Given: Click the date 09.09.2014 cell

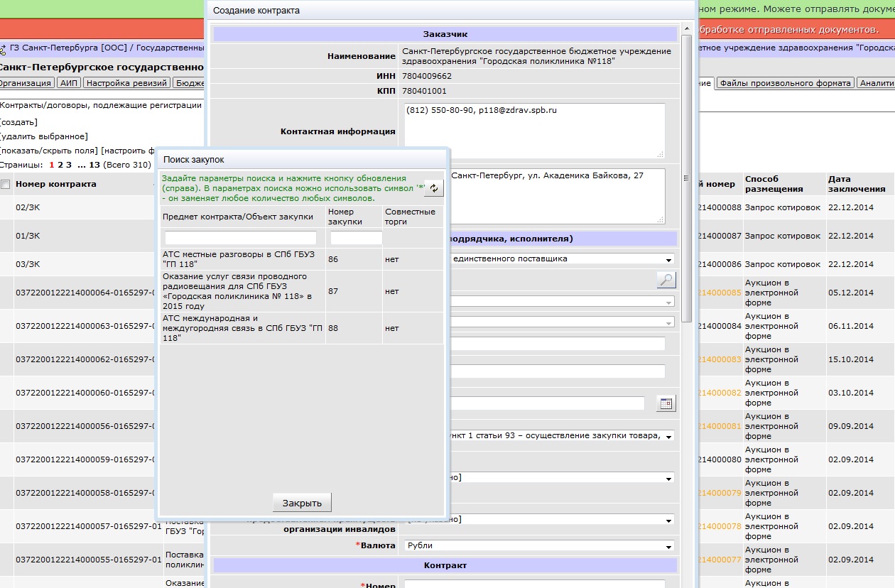Looking at the screenshot, I should [851, 426].
